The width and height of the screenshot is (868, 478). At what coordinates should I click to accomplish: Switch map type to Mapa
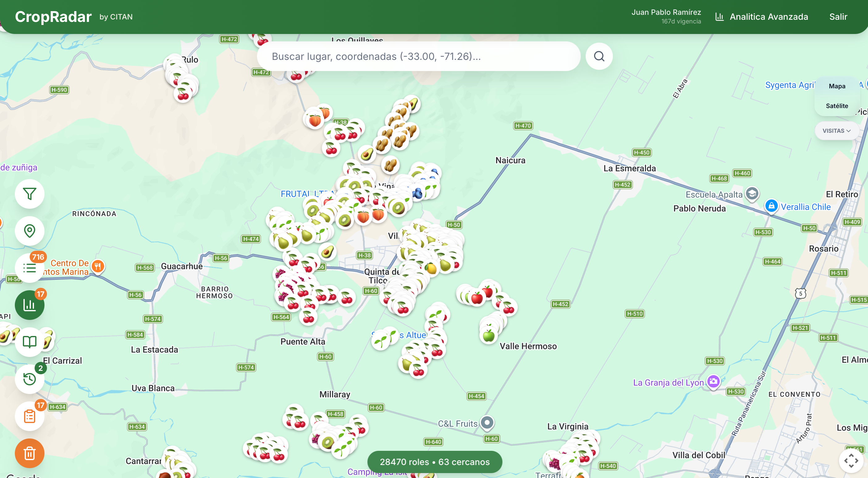click(x=837, y=86)
